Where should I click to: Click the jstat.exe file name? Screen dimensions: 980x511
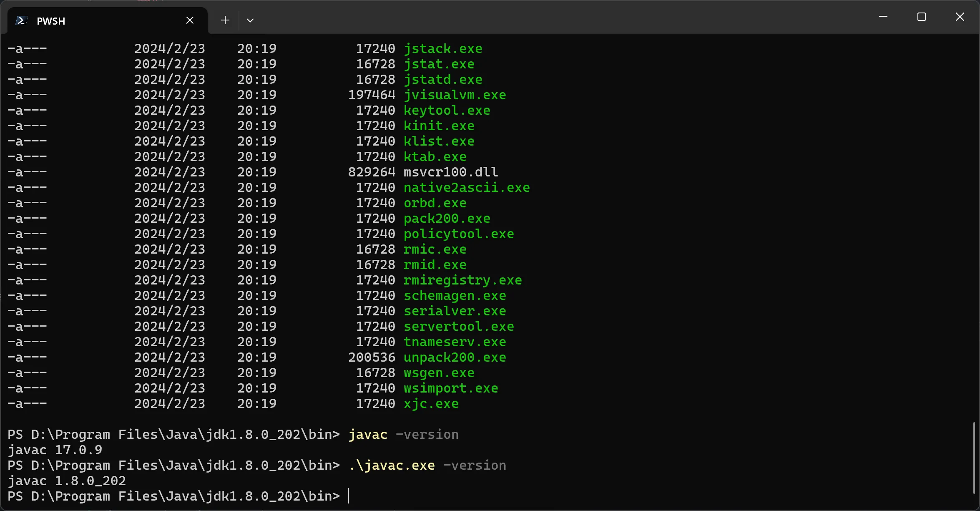click(x=439, y=64)
